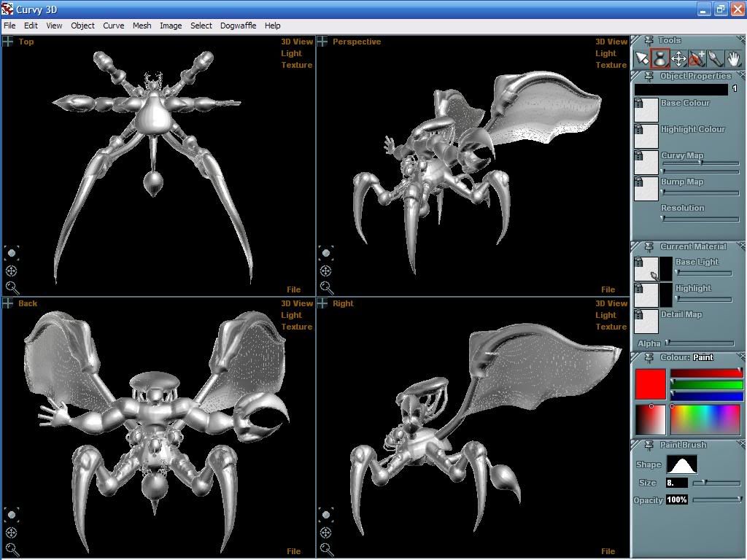Select the arrow selection tool
The height and width of the screenshot is (560, 747).
point(641,58)
